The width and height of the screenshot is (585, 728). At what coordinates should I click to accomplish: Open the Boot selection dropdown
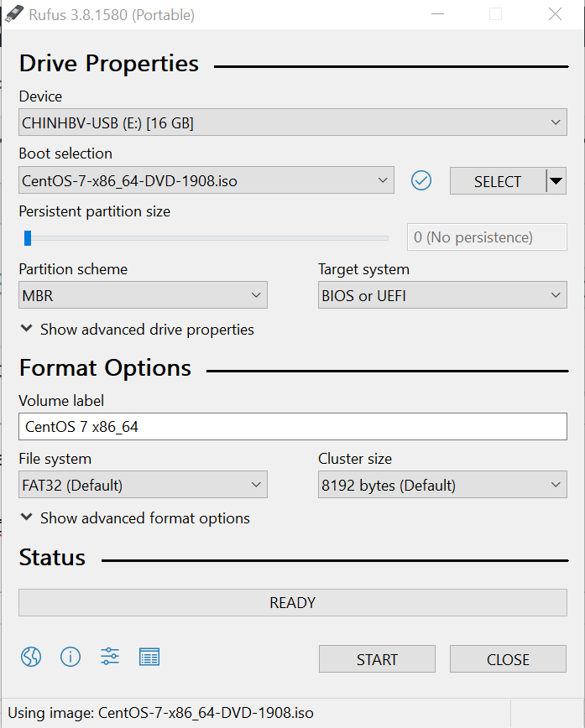pyautogui.click(x=206, y=180)
